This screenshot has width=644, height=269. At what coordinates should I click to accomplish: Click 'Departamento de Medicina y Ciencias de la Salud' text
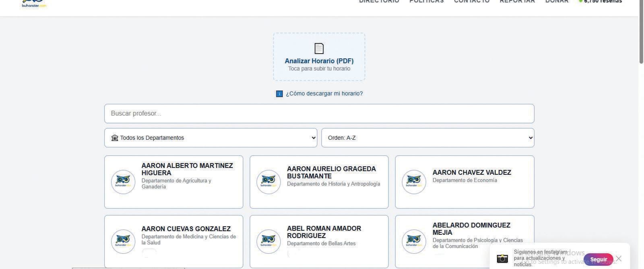click(x=189, y=240)
